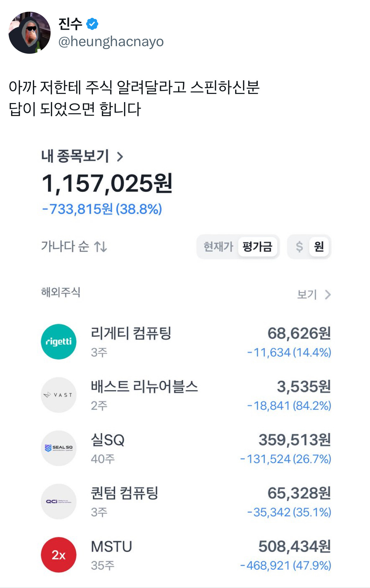
Task: Open the SEALSQ stock logo
Action: (x=59, y=448)
